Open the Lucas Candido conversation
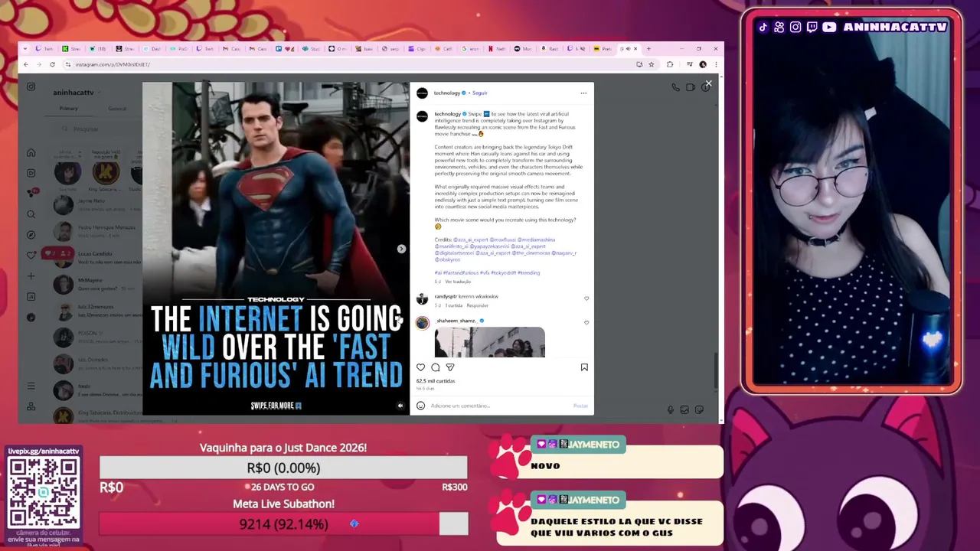 click(x=96, y=257)
